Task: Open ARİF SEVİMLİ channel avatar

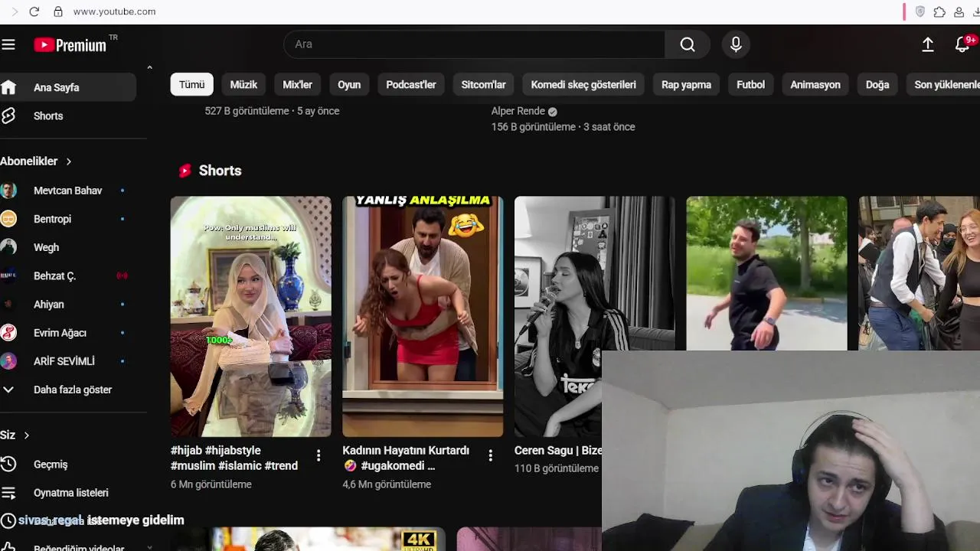Action: (8, 361)
